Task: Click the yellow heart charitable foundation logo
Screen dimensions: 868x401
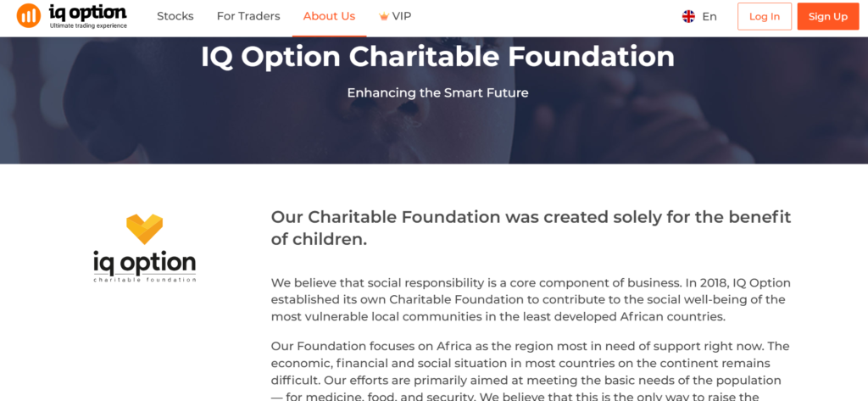Action: point(144,229)
